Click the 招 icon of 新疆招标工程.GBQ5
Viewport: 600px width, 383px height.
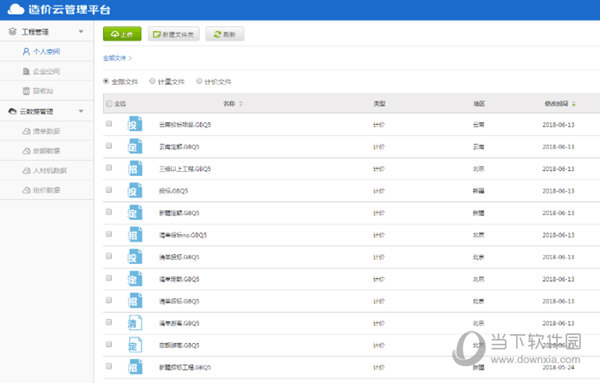135,367
